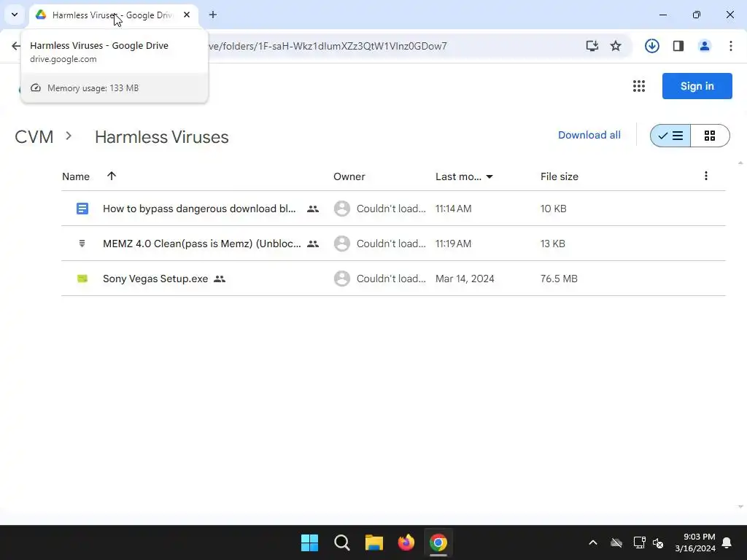Go back with the browser back arrow
The image size is (747, 560).
(16, 46)
